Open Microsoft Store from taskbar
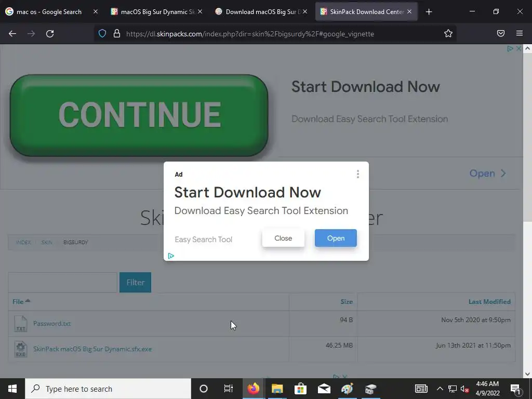 pyautogui.click(x=300, y=389)
